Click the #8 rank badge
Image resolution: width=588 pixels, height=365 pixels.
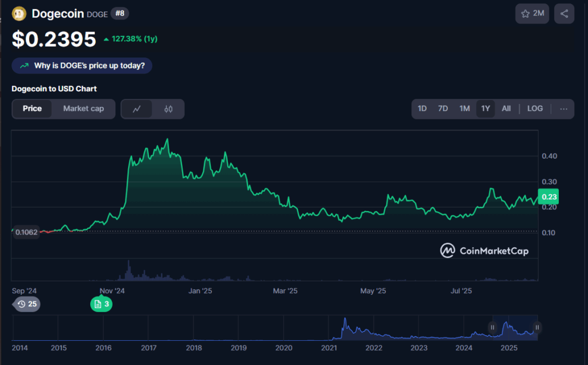click(119, 14)
